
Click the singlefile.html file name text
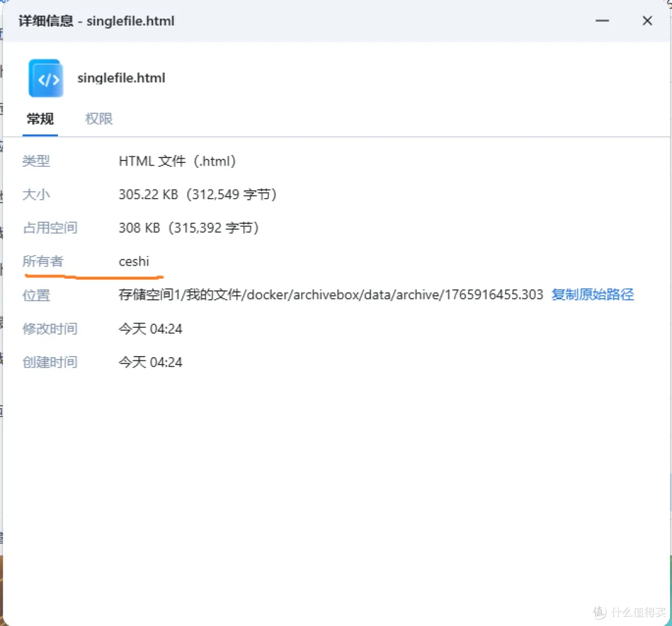121,78
